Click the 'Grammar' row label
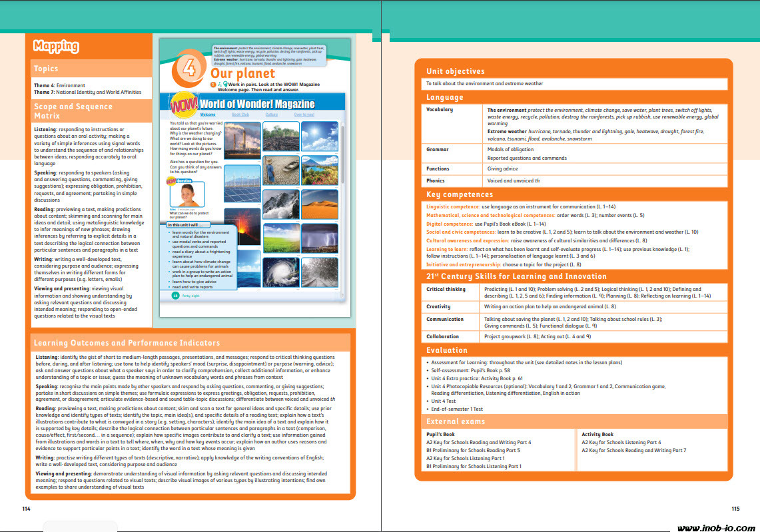 tap(437, 149)
